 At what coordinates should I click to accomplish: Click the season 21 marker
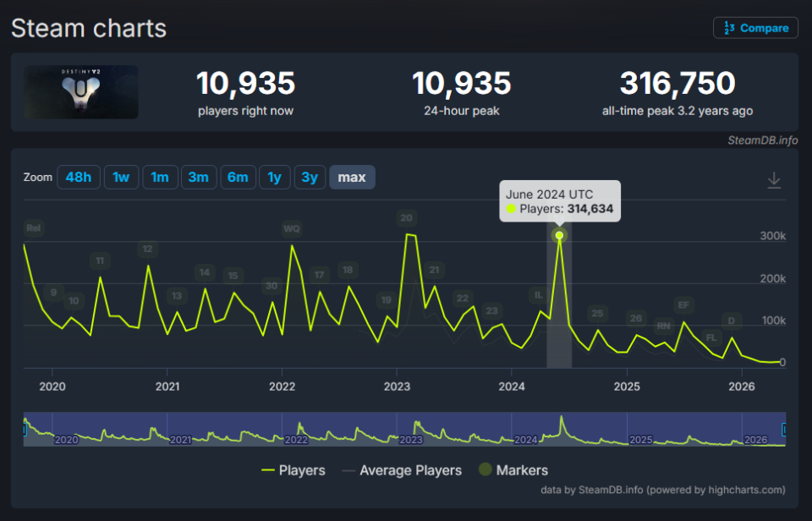[435, 270]
